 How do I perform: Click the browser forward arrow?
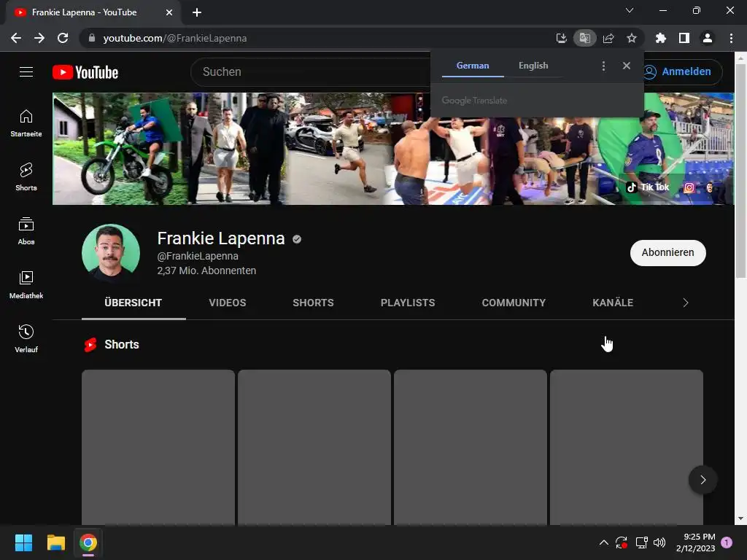coord(39,38)
